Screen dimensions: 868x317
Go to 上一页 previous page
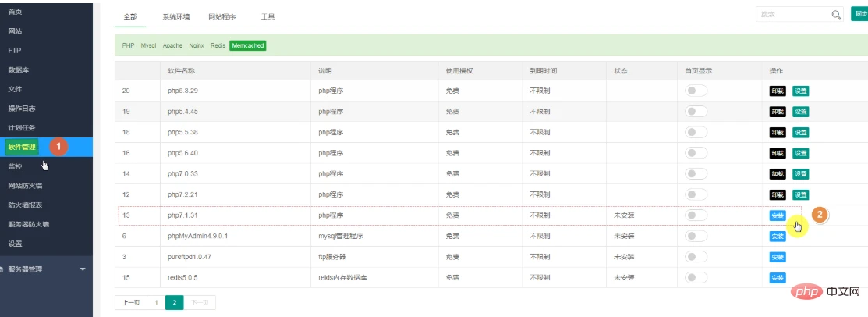tap(131, 303)
